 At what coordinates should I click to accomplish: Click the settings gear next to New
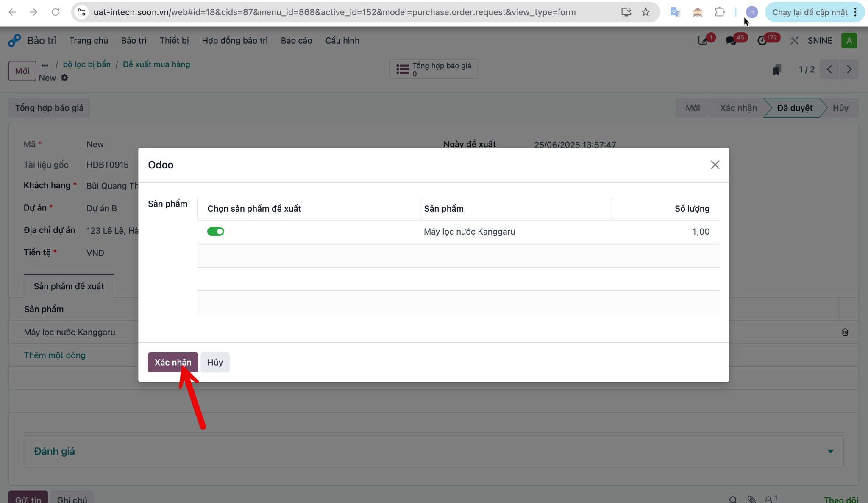[x=64, y=78]
